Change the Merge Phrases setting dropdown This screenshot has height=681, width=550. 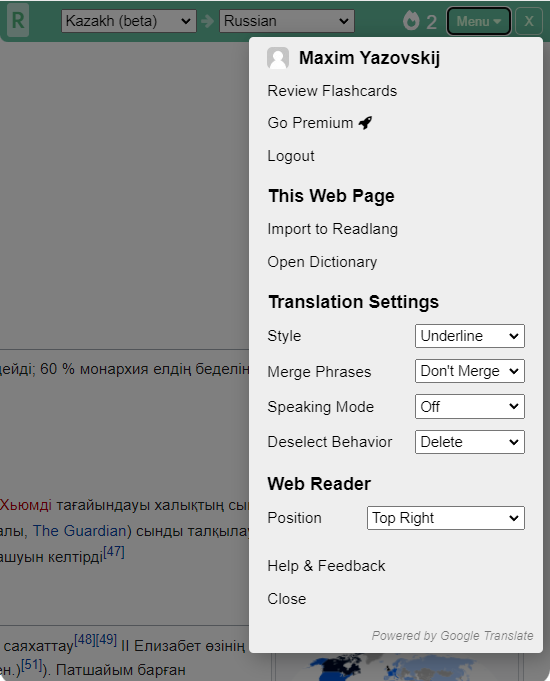coord(470,371)
